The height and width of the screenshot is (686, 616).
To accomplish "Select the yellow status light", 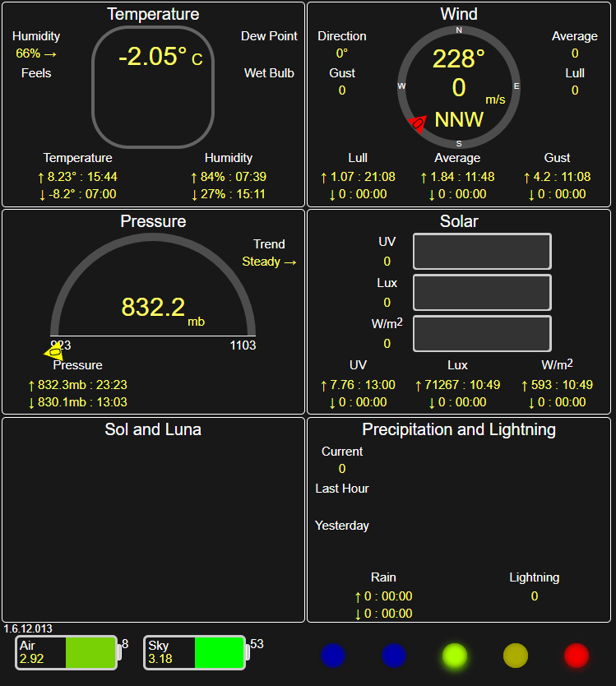I will (x=516, y=655).
